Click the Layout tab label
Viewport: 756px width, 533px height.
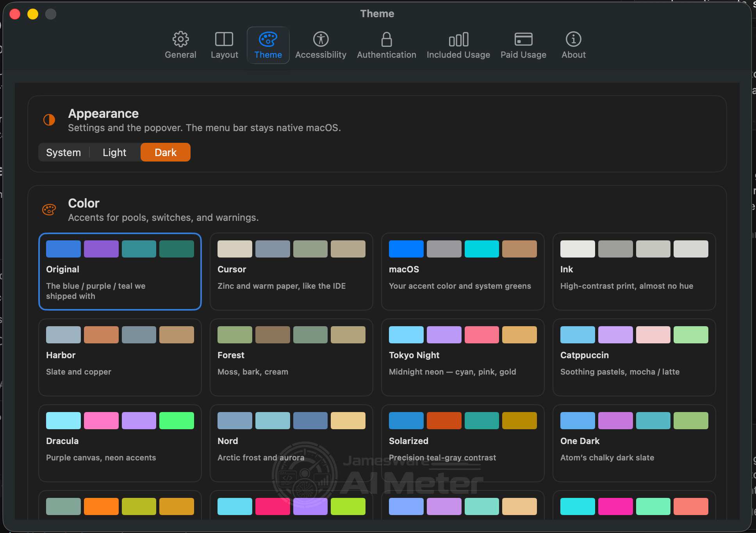[224, 55]
